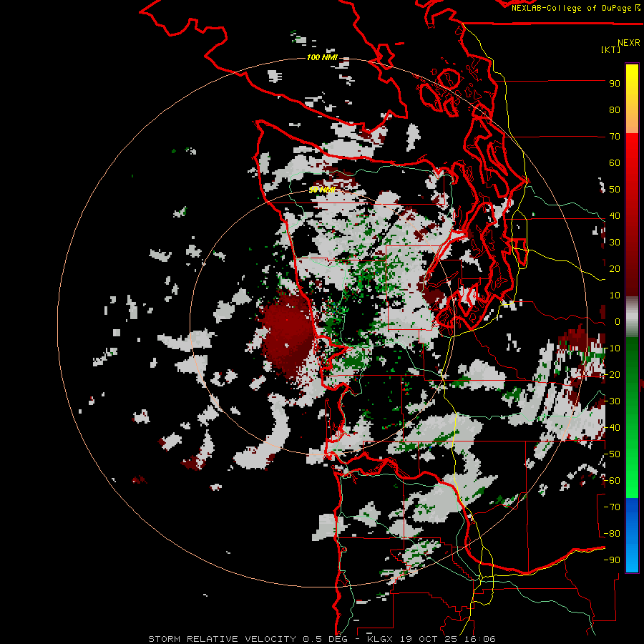Click the -40 knot label on the color scale

pos(612,428)
